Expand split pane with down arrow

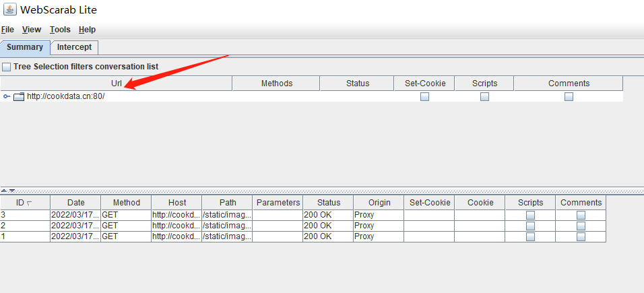[12, 191]
